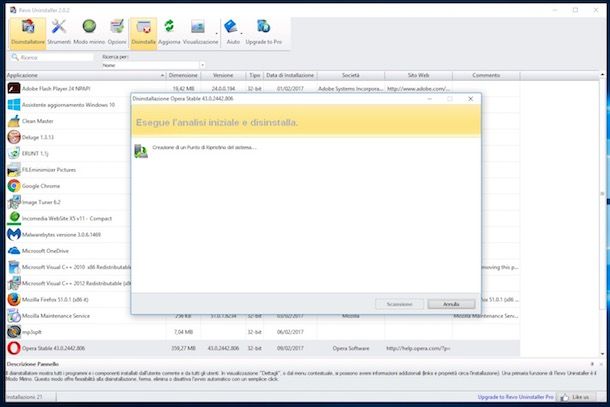Click Upgrade to Revo Uninstaller Pro link

tap(515, 397)
